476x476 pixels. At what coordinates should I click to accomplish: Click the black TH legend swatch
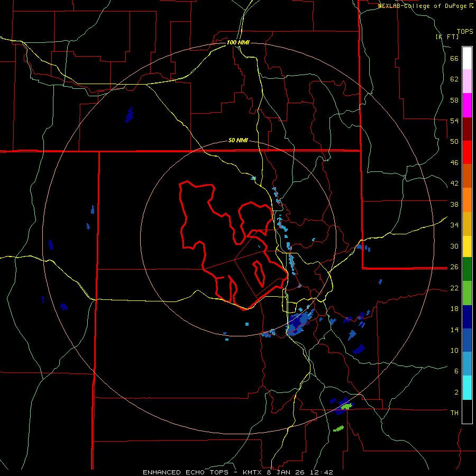click(467, 411)
